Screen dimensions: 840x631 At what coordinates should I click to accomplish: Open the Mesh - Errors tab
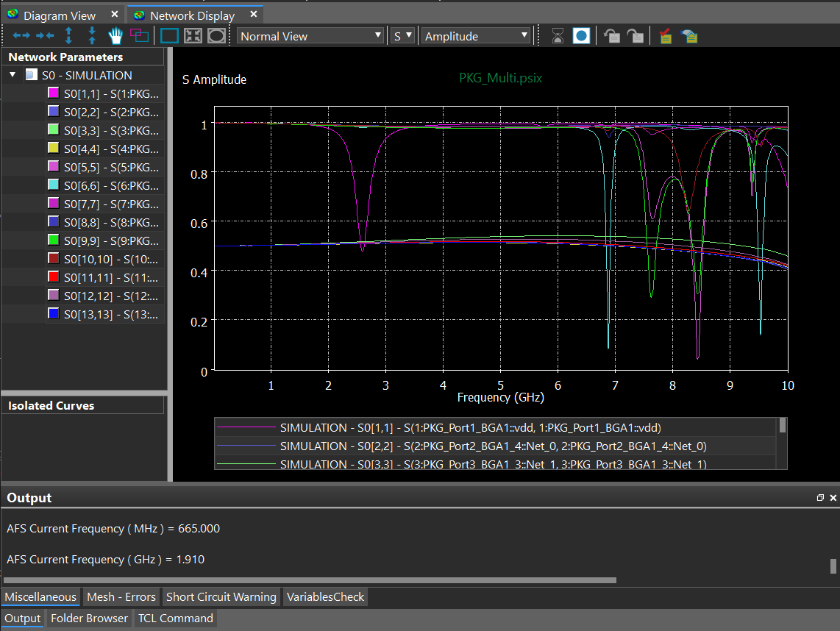coord(121,597)
